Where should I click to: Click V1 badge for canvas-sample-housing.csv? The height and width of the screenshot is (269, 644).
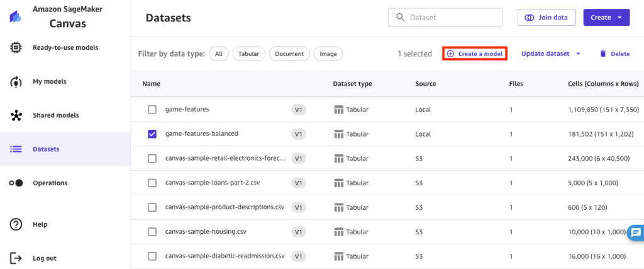(299, 232)
